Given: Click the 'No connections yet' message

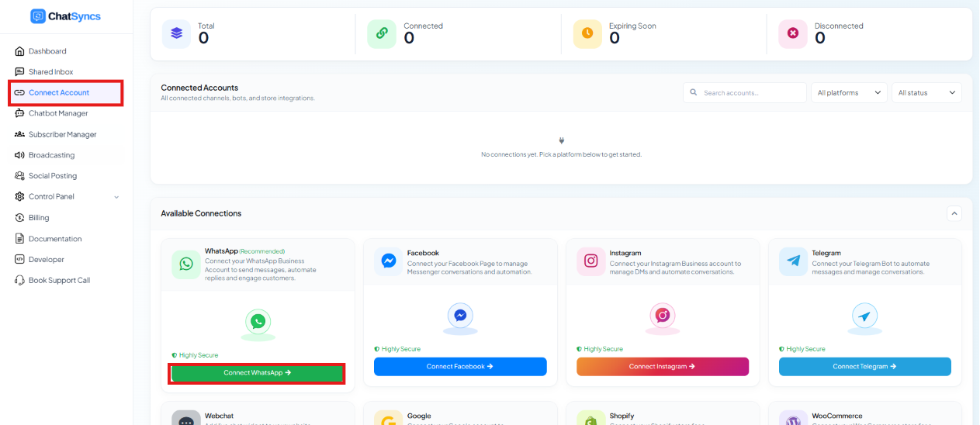Looking at the screenshot, I should tap(561, 154).
